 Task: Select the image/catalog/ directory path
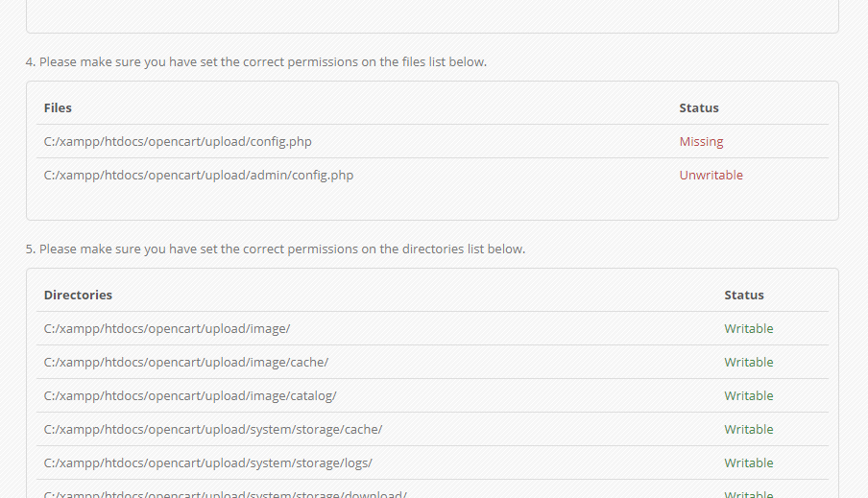tap(190, 396)
